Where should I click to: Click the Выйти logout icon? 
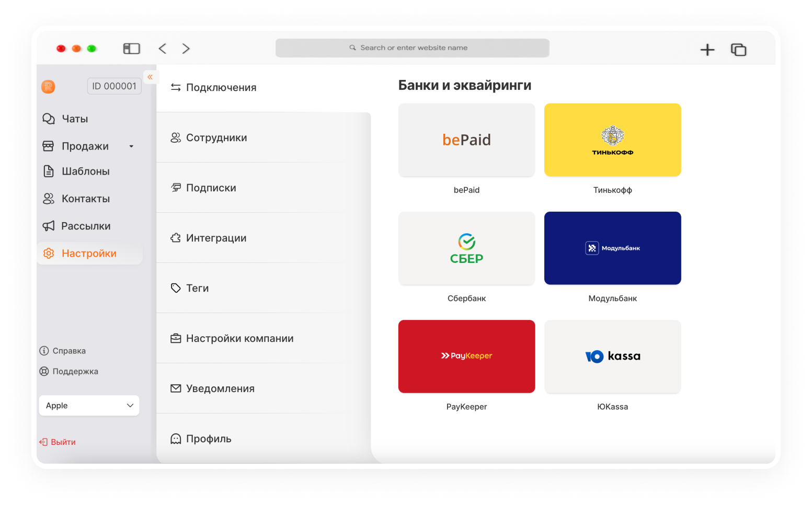[43, 442]
